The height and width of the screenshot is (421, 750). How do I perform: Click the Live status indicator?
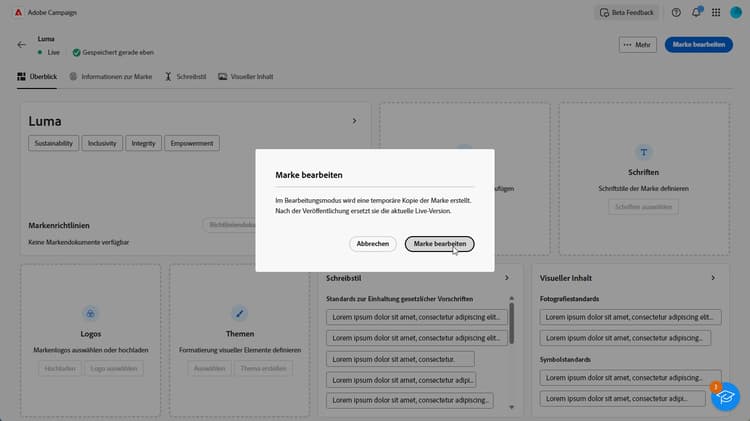[48, 52]
